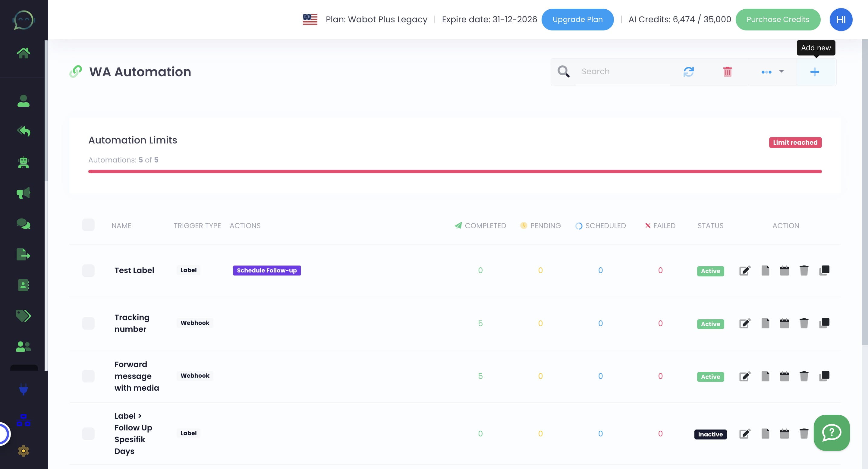Expand the three-dots more options dropdown
The width and height of the screenshot is (868, 469).
pos(772,72)
